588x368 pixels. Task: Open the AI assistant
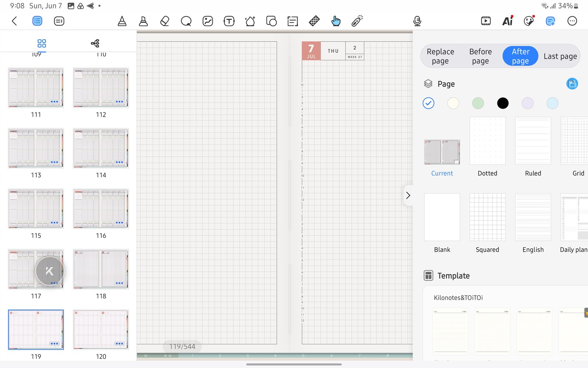point(508,21)
